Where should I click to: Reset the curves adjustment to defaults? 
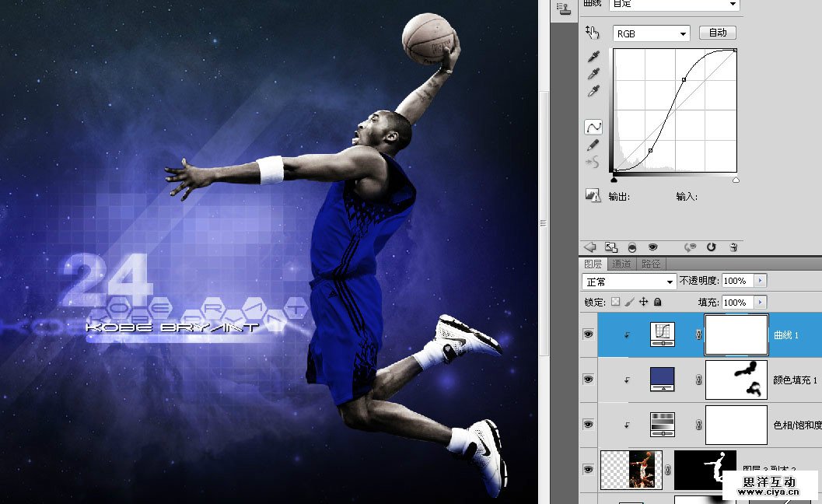(x=711, y=247)
